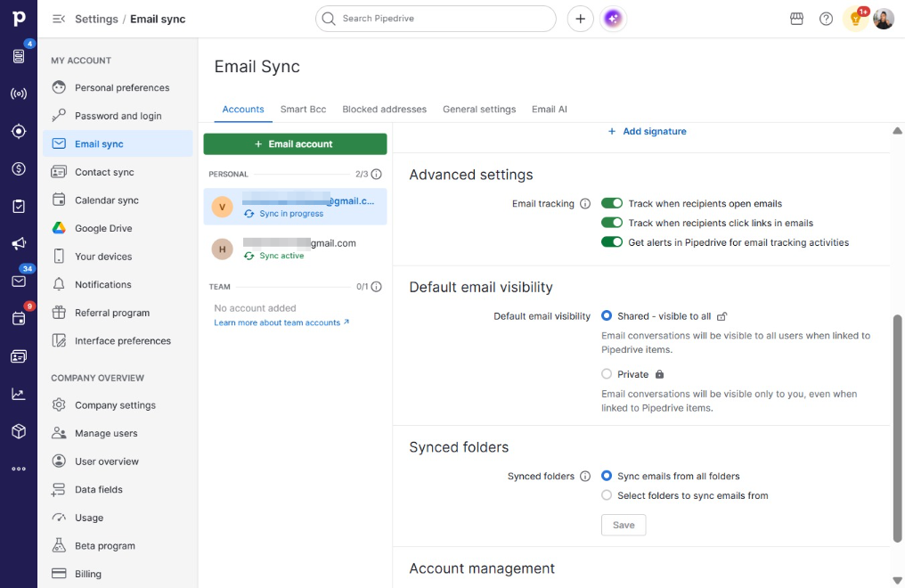Open Contact sync settings
The height and width of the screenshot is (588, 905).
(x=118, y=172)
